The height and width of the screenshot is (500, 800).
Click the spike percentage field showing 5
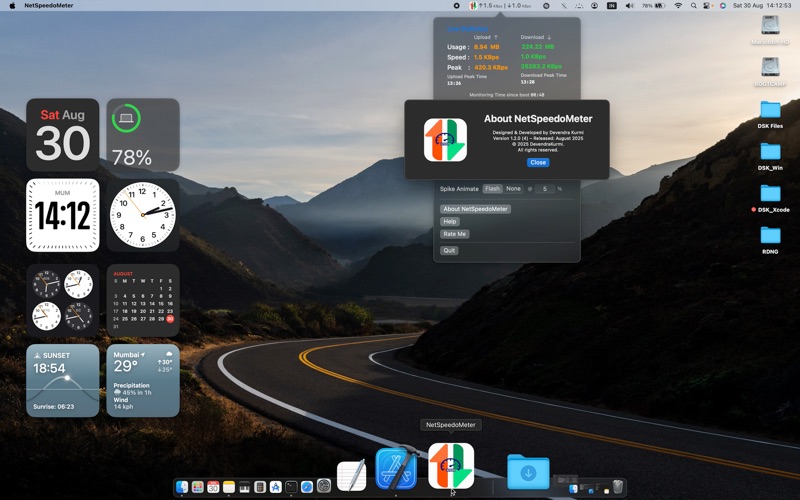[544, 189]
